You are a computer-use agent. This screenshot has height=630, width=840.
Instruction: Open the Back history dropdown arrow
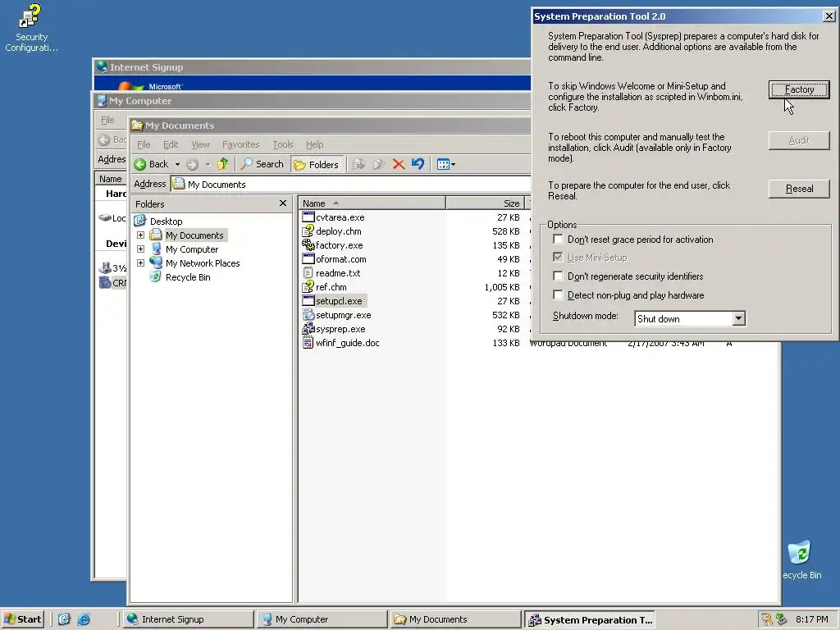click(177, 164)
